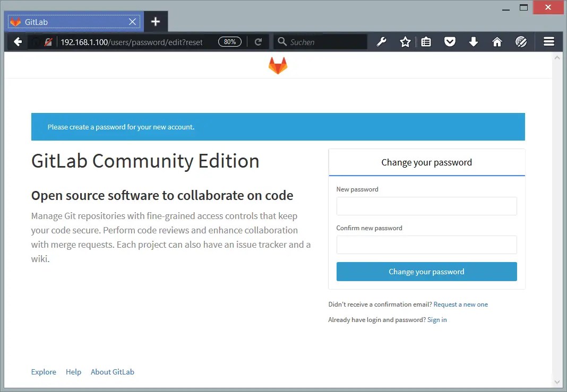
Task: Click the 80% zoom level indicator
Action: [229, 41]
